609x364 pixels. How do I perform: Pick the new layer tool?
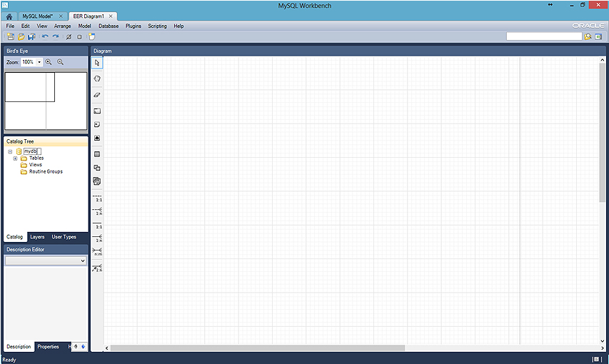pos(97,111)
